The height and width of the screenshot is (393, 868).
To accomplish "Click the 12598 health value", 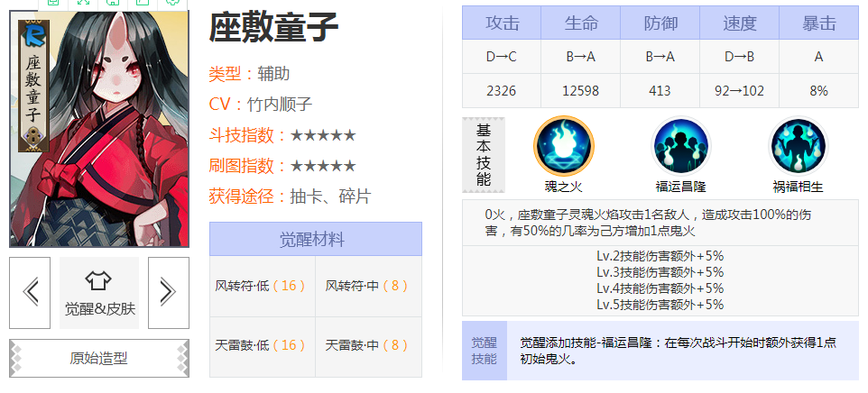I will [581, 91].
